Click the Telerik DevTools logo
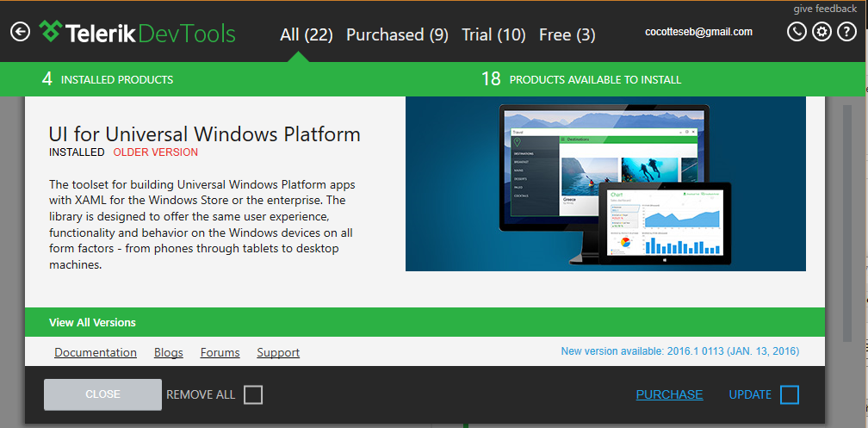The height and width of the screenshot is (428, 868). [137, 33]
